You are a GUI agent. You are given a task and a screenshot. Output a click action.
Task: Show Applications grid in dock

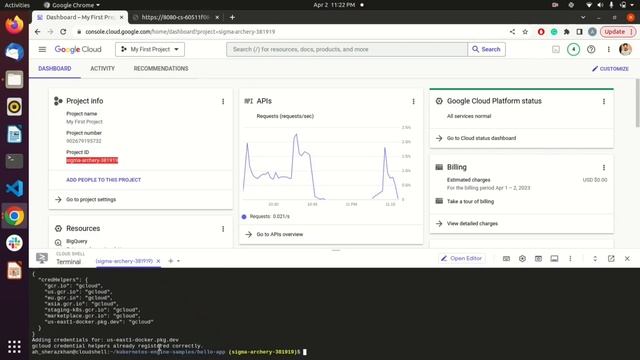click(x=14, y=347)
